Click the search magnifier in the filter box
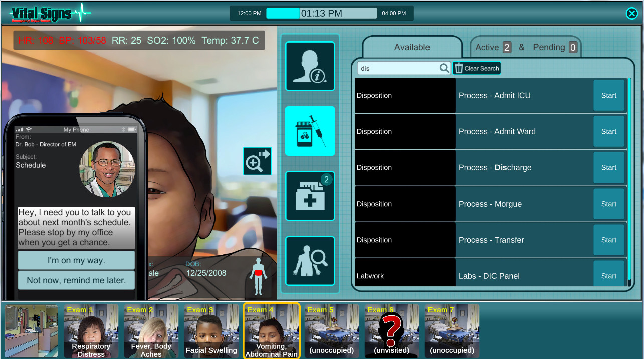Screen dimensions: 644x359 444,68
